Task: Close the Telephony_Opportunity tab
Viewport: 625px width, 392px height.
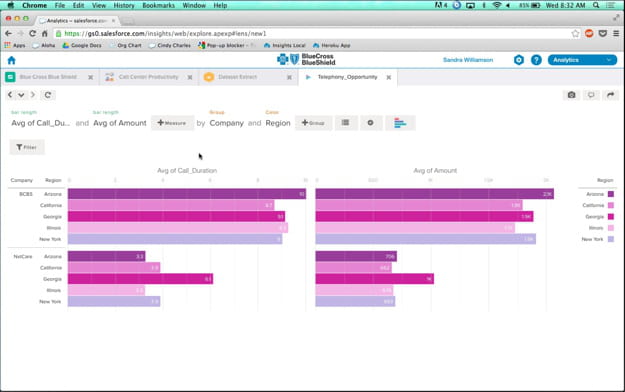Action: point(389,77)
